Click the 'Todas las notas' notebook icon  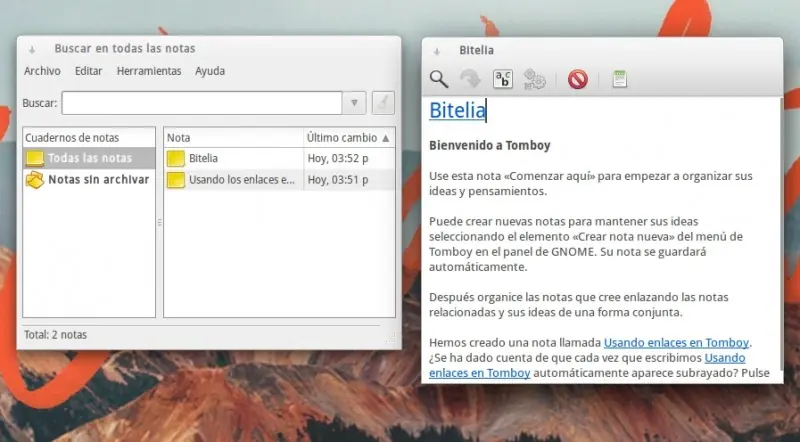point(35,159)
